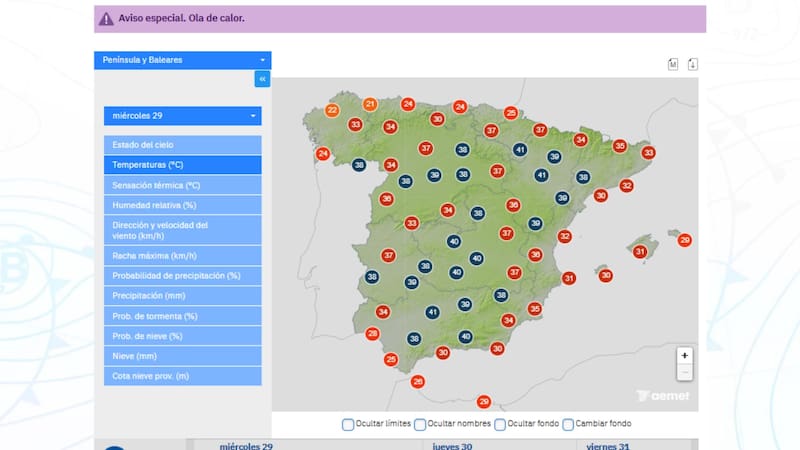Viewport: 800px width, 450px height.
Task: Zoom in the map with the + button
Action: (685, 356)
